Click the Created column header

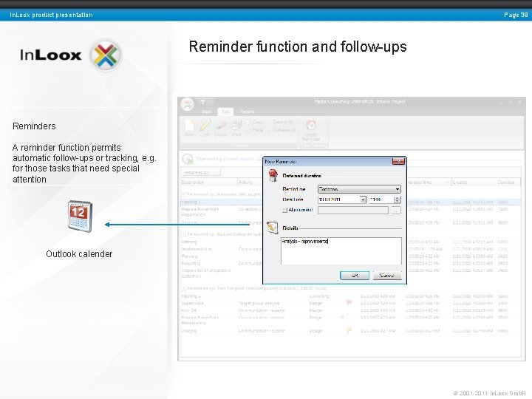(473, 183)
